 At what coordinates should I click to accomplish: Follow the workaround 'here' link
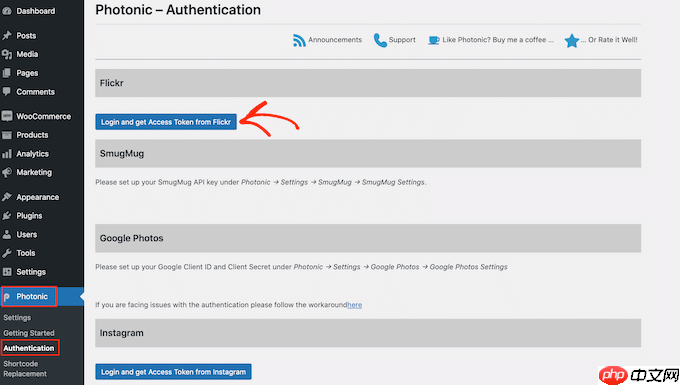[354, 305]
